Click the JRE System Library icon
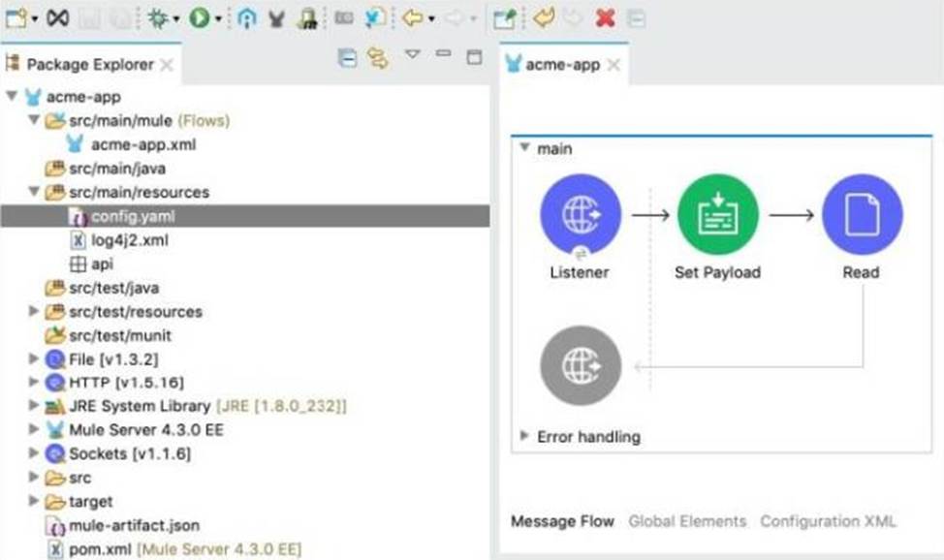This screenshot has width=944, height=560. point(55,407)
